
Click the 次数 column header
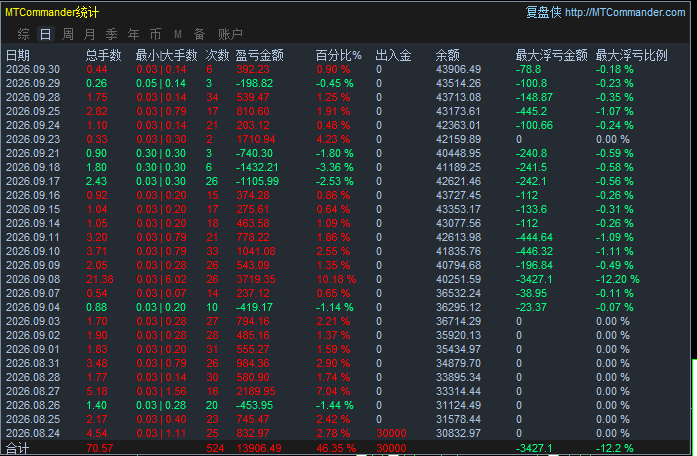217,55
